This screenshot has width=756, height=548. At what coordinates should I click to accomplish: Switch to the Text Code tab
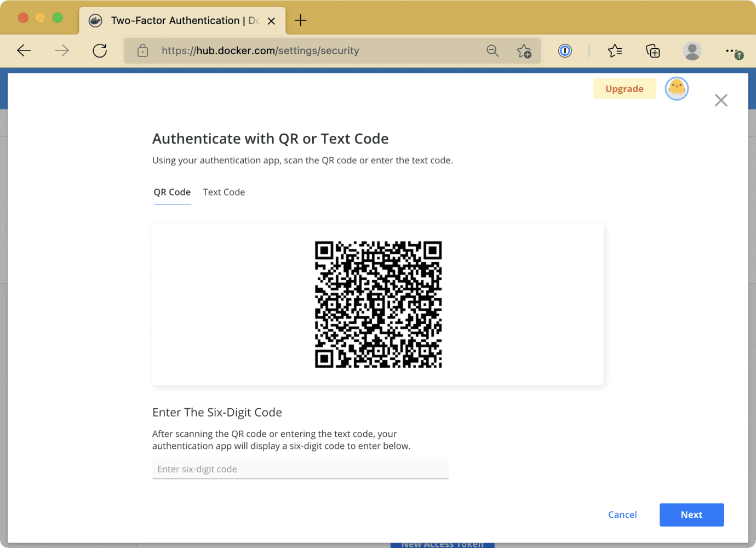224,192
